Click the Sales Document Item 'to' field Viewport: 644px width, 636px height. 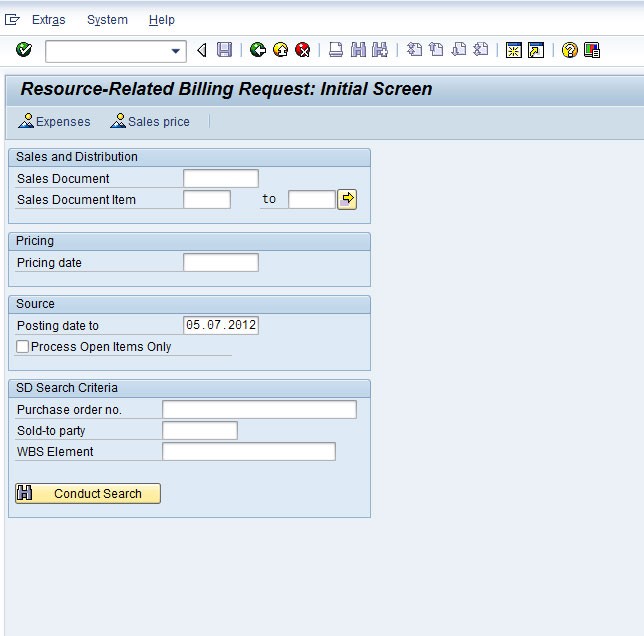[x=312, y=200]
